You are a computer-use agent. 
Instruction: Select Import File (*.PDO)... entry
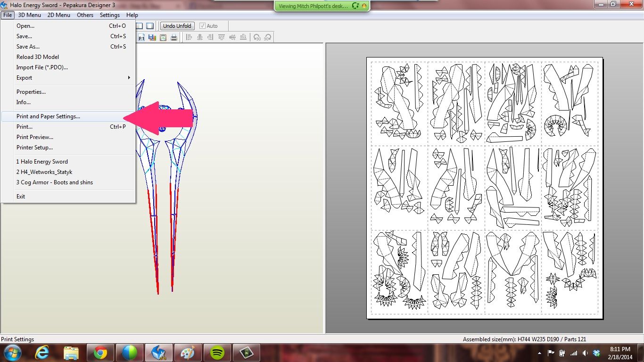[x=68, y=67]
